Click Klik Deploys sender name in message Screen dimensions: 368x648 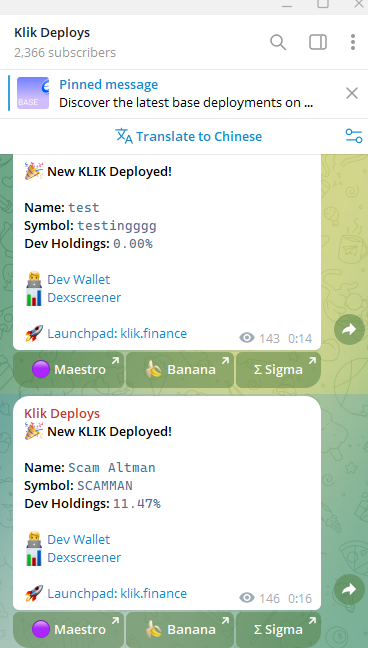62,414
